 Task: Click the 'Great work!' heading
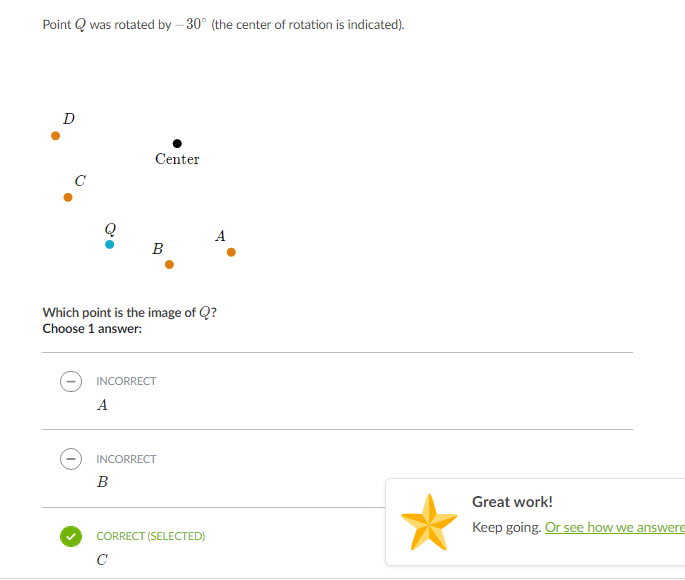point(512,502)
